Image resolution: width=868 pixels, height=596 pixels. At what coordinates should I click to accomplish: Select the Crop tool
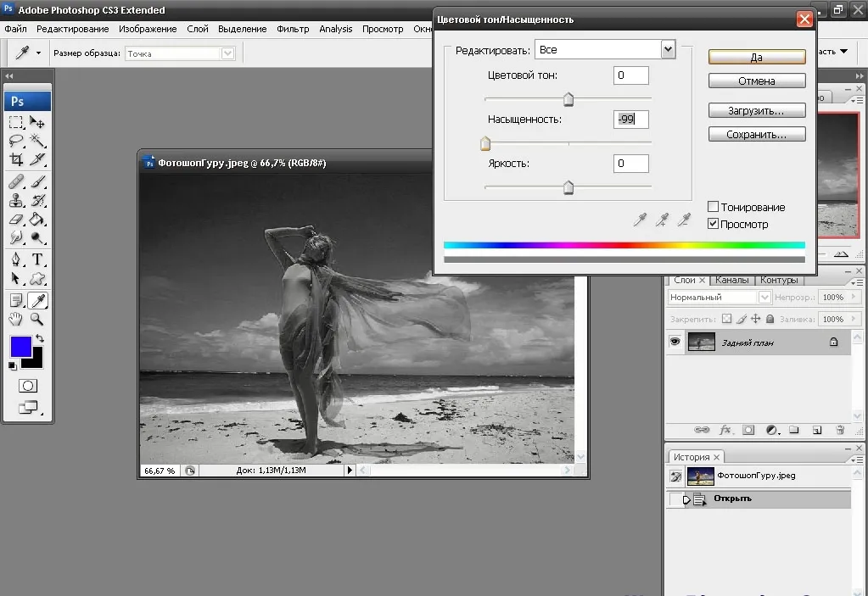pos(17,159)
